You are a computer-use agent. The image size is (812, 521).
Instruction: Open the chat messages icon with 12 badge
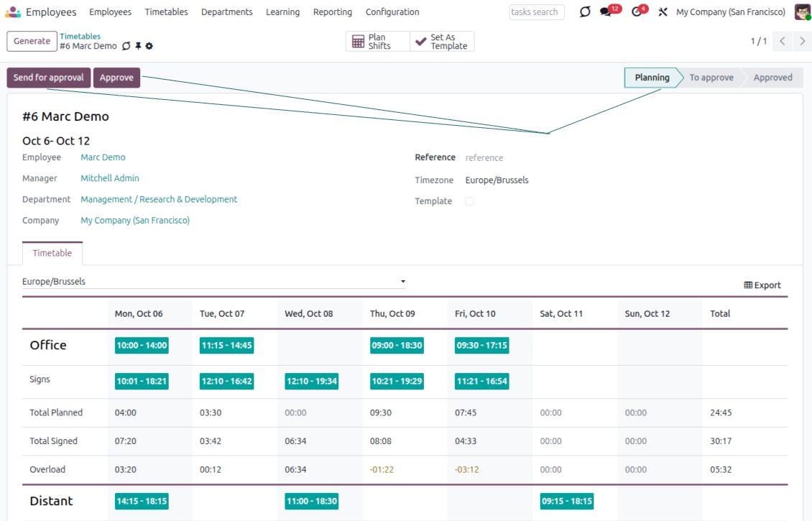[606, 12]
